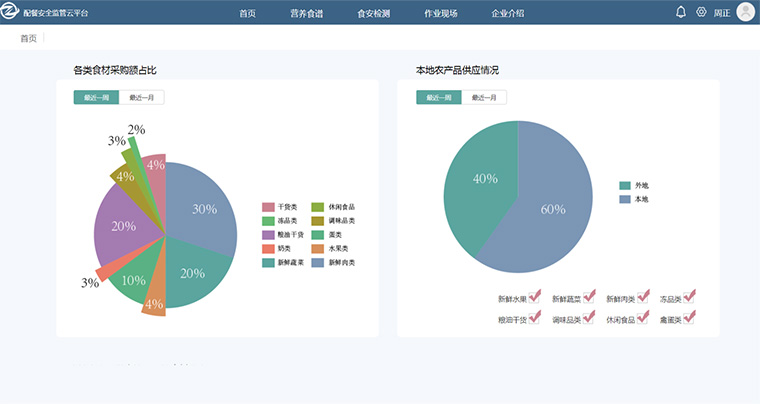760x404 pixels.
Task: Open the 食安检测 menu
Action: 372,13
